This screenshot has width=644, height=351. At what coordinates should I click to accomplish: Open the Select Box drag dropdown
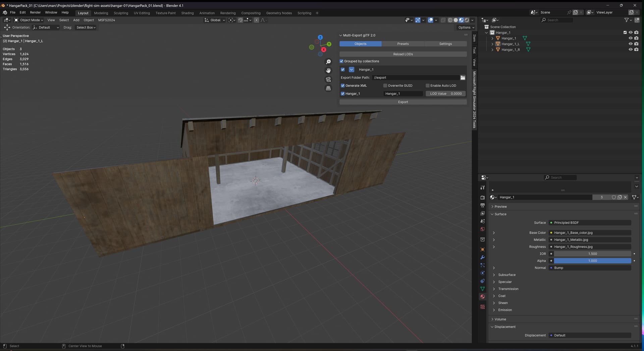[x=86, y=27]
